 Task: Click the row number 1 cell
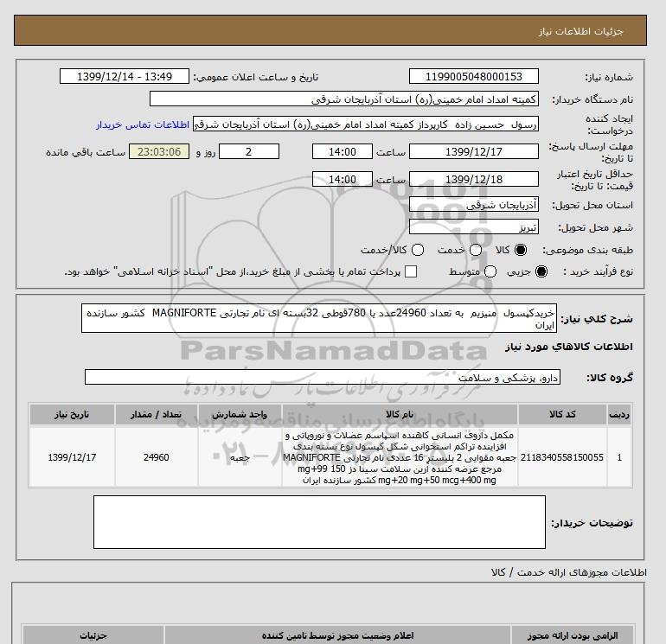click(x=619, y=457)
